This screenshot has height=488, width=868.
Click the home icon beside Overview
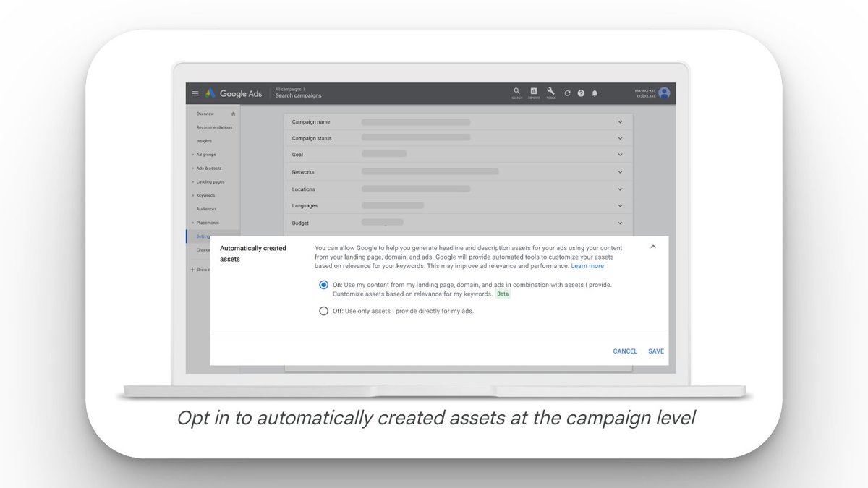[233, 114]
